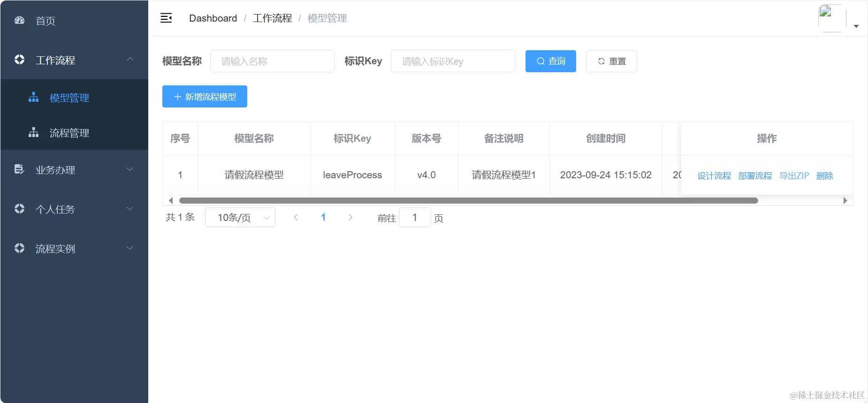Click the 请假流程模型1 remark cell
This screenshot has width=868, height=403.
tap(504, 175)
